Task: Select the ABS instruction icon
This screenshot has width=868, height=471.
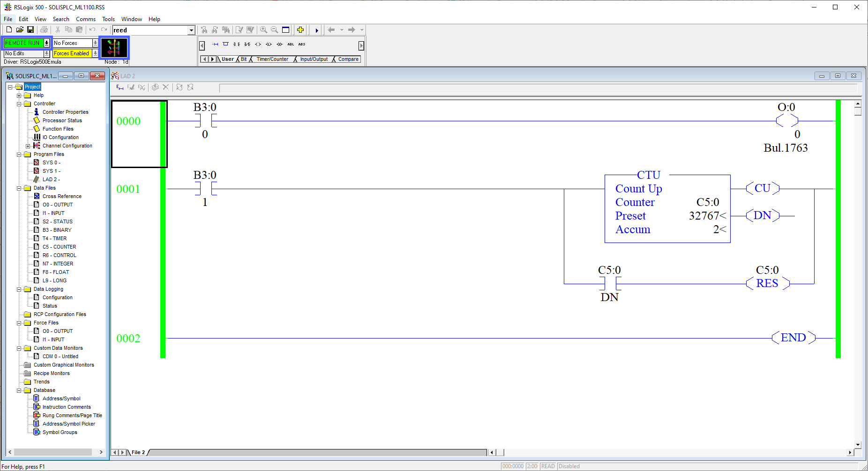Action: pyautogui.click(x=302, y=44)
